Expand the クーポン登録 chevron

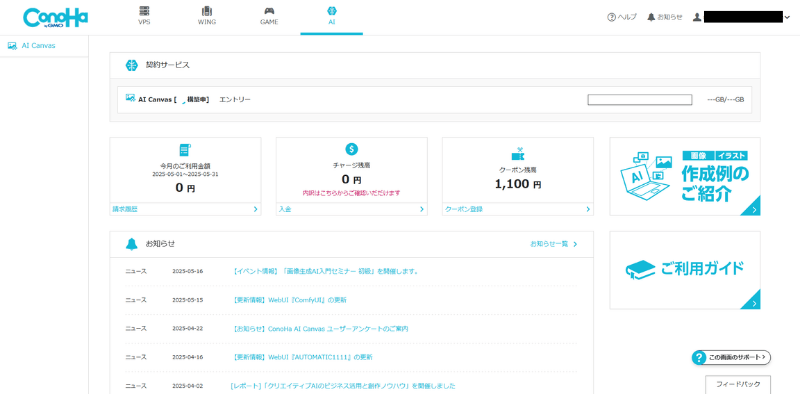click(x=588, y=209)
